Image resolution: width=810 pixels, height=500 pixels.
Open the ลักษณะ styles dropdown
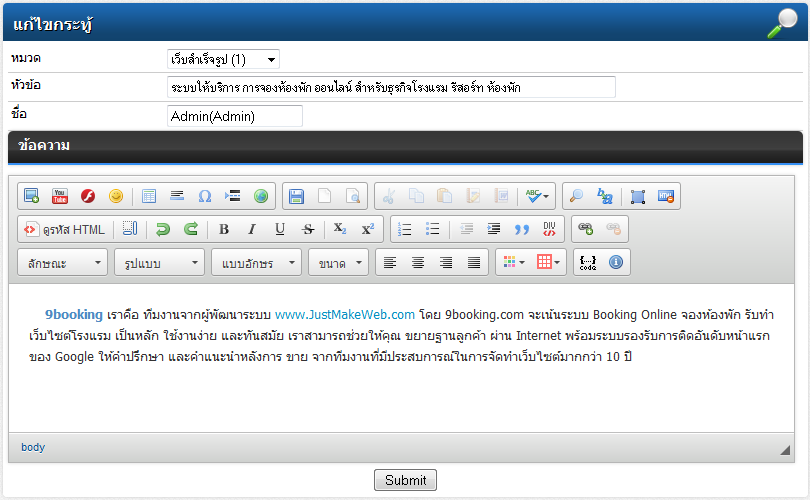[x=63, y=262]
